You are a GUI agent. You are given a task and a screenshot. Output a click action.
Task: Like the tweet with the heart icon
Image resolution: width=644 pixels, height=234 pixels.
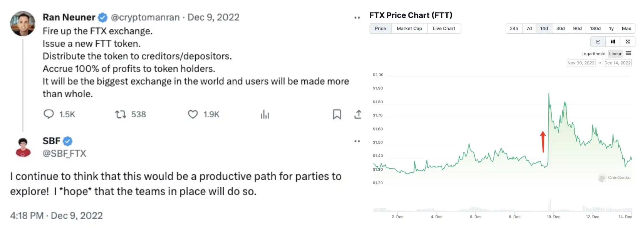coord(193,114)
